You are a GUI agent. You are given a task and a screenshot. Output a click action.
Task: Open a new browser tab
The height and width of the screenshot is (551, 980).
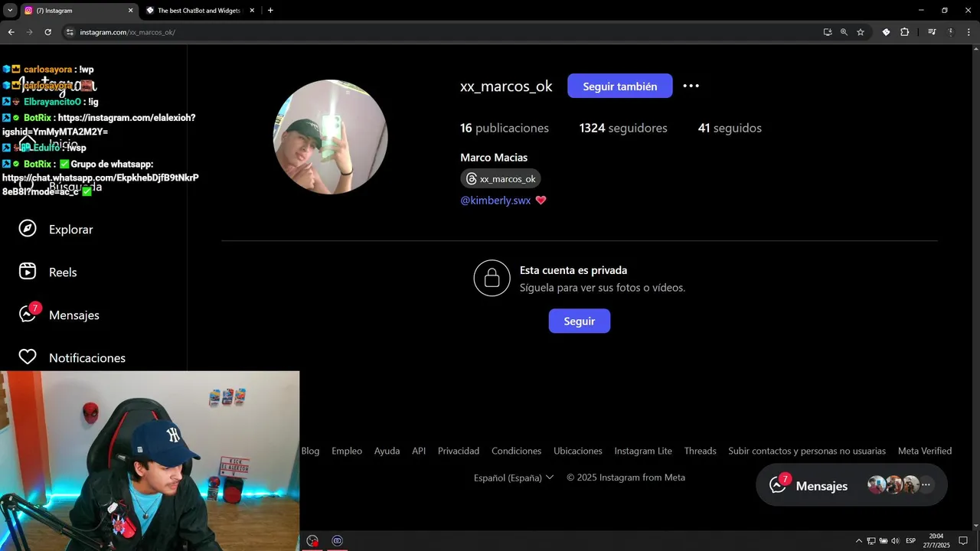(270, 11)
